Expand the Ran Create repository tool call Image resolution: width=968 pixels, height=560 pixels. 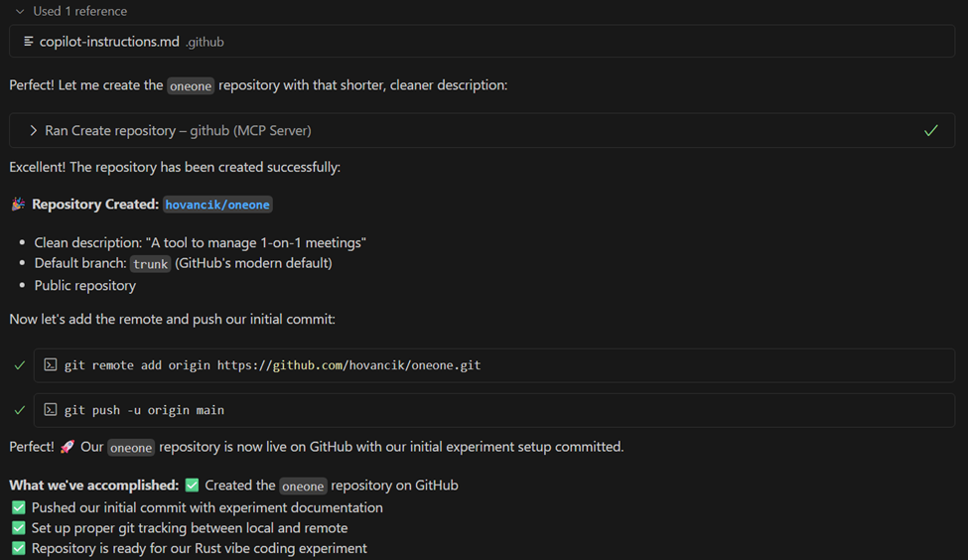click(x=34, y=131)
